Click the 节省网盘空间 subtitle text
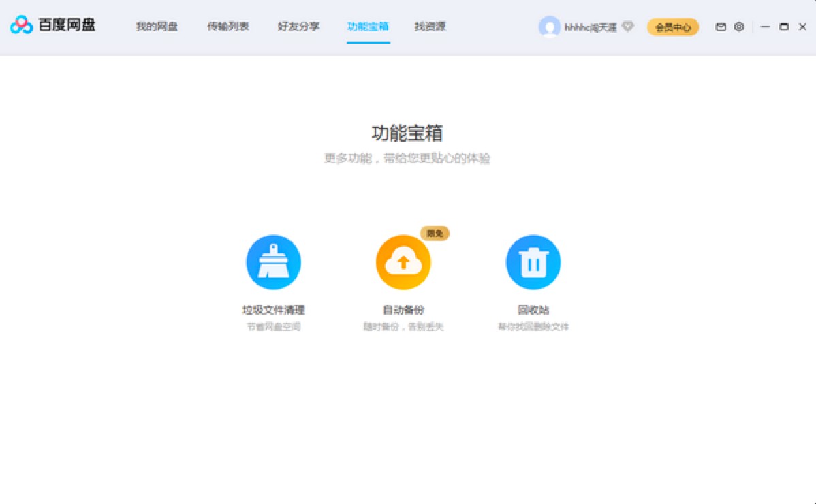 point(273,326)
